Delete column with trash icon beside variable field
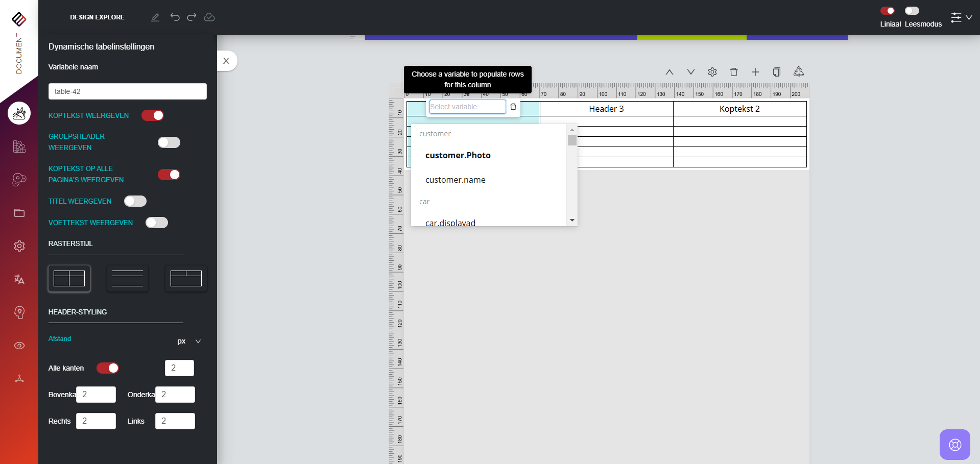The height and width of the screenshot is (464, 980). click(513, 107)
